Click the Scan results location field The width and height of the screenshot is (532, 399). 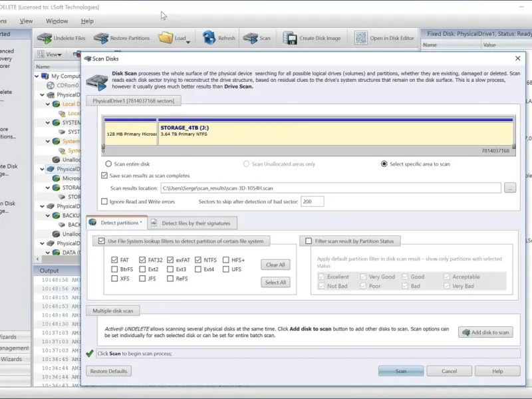(x=331, y=188)
